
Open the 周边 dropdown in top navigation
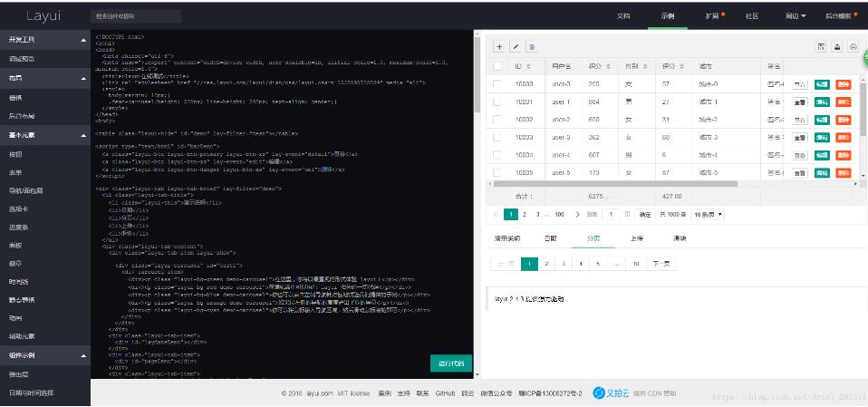click(x=796, y=16)
